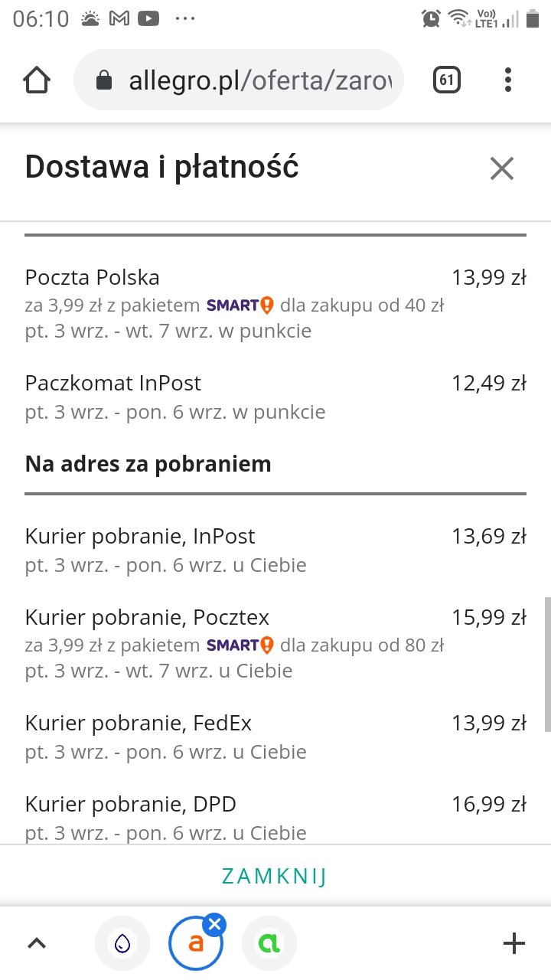551x980 pixels.
Task: Select the Paczkomat InPost delivery option
Action: (113, 383)
